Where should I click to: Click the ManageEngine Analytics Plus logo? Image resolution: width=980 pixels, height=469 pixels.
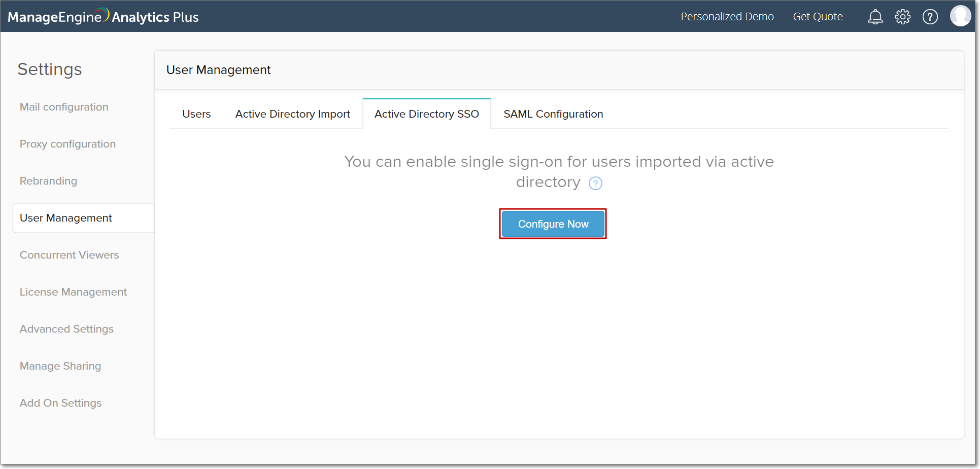pos(103,17)
